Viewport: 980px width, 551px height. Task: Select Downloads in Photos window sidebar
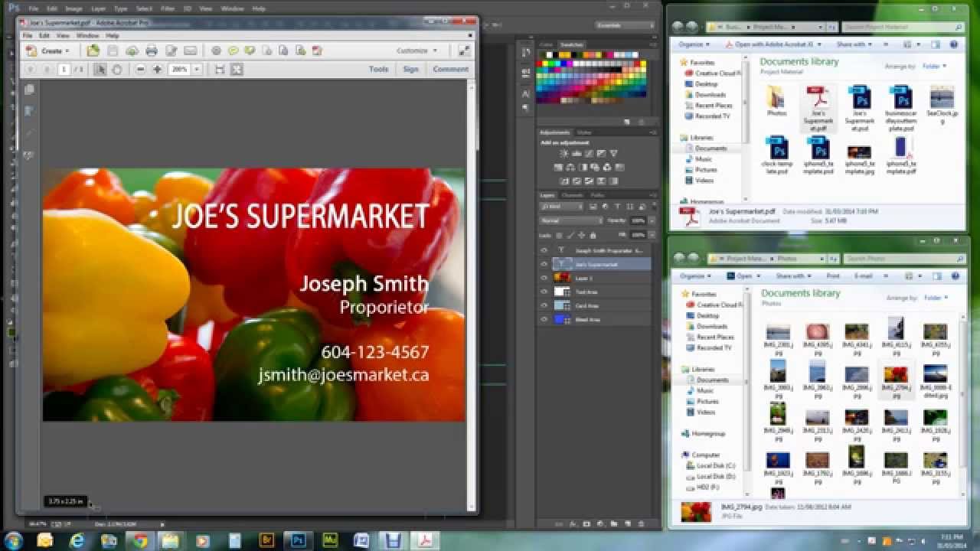712,326
